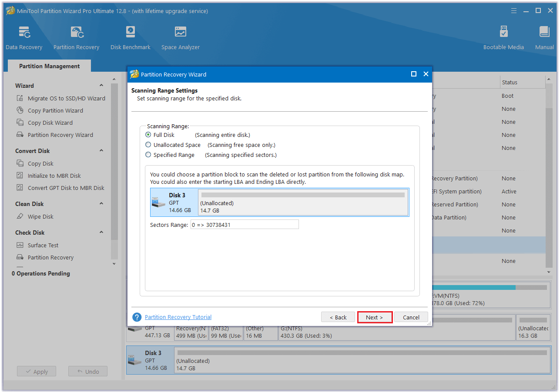Open Disk Benchmark tool
Screen dimensions: 560x392
pyautogui.click(x=130, y=38)
